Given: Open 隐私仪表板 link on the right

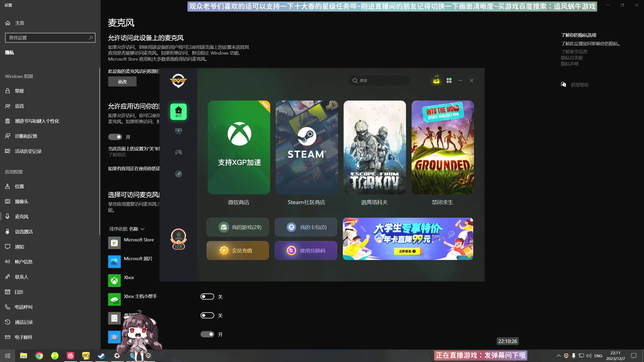Looking at the screenshot, I should pyautogui.click(x=572, y=58).
